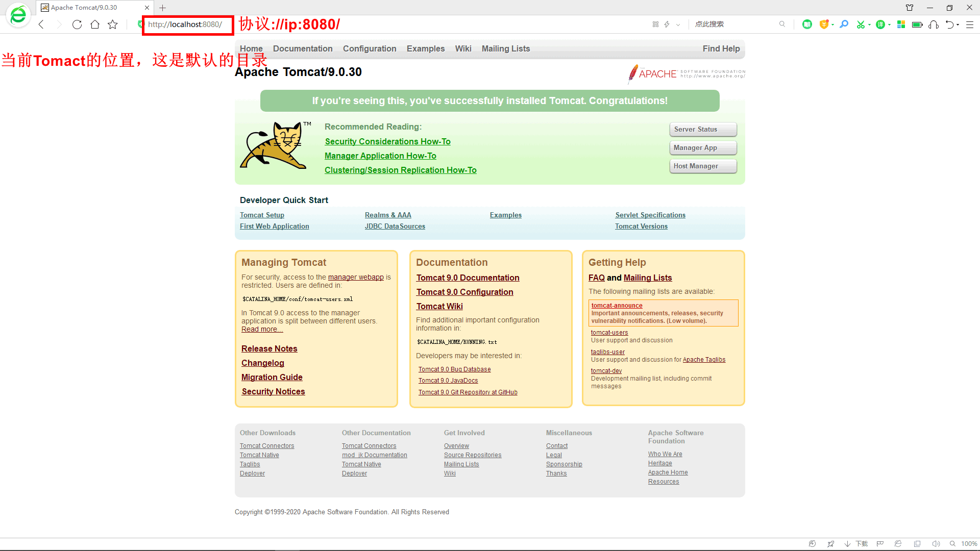The height and width of the screenshot is (551, 980).
Task: Open Tomcat 9.0 Git Repository at GitHub
Action: click(x=468, y=392)
